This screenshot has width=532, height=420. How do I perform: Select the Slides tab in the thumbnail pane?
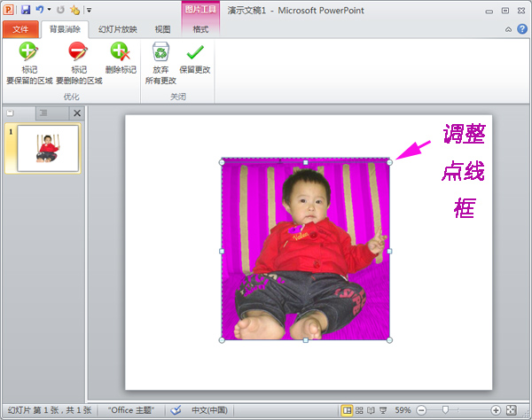coord(10,113)
